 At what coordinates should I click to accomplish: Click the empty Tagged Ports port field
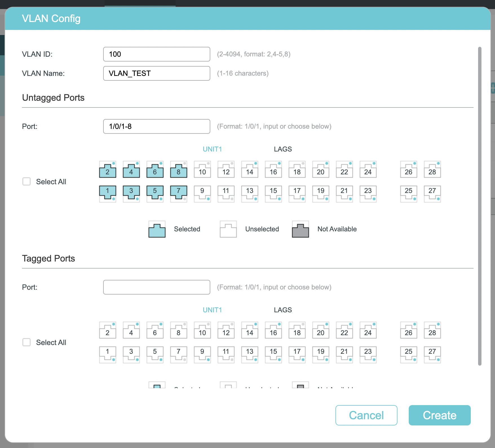point(157,287)
